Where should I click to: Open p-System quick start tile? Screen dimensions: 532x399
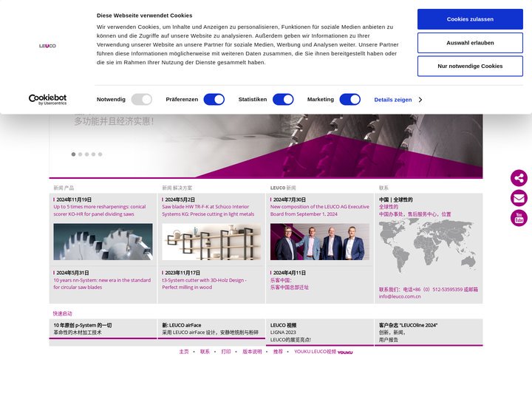click(103, 329)
